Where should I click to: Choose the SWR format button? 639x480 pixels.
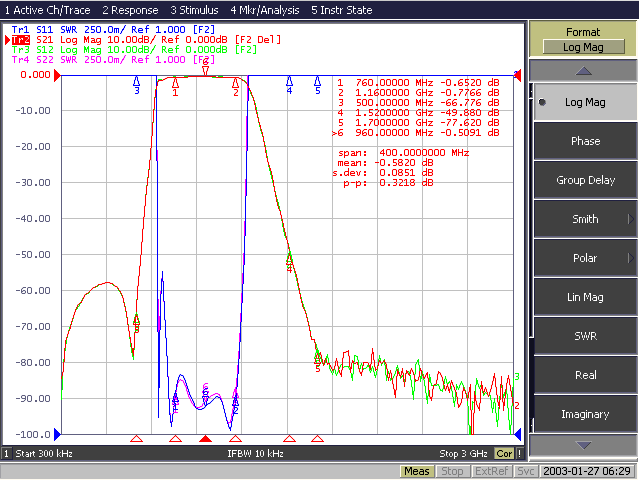585,336
